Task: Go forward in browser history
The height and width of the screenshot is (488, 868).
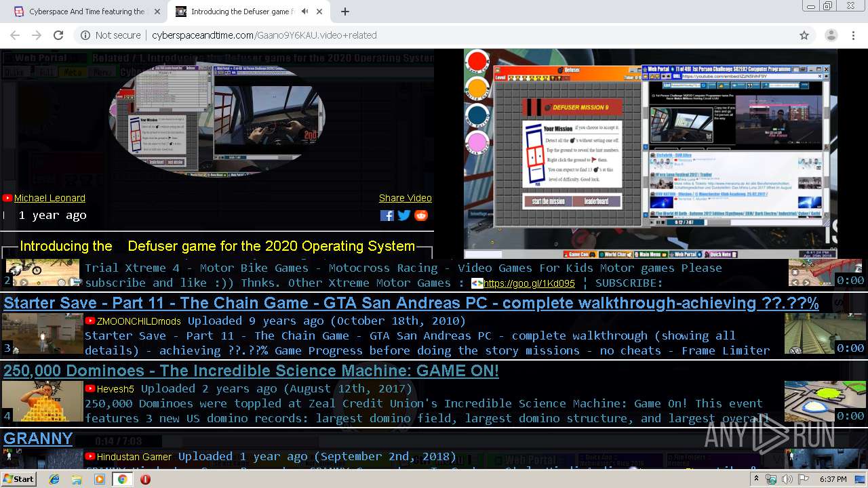Action: tap(37, 35)
